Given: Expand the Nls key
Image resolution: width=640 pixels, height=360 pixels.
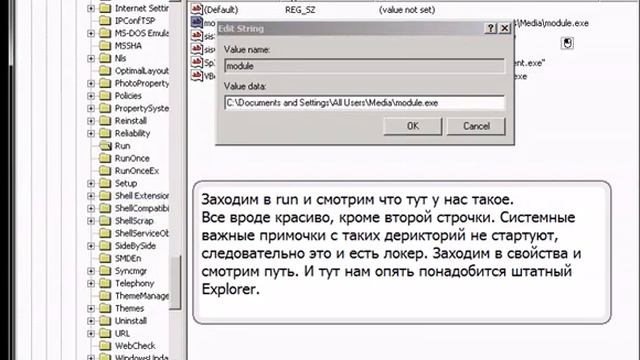Looking at the screenshot, I should 91,58.
